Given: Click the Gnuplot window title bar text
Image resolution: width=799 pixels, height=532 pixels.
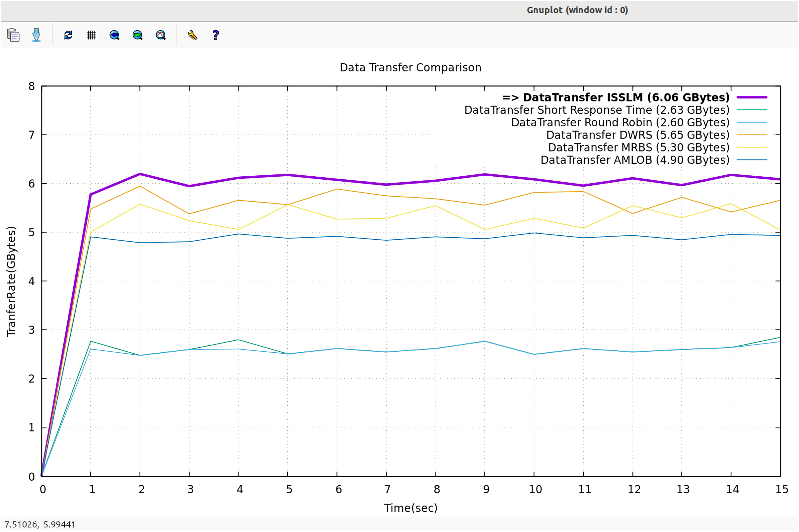Looking at the screenshot, I should 577,10.
